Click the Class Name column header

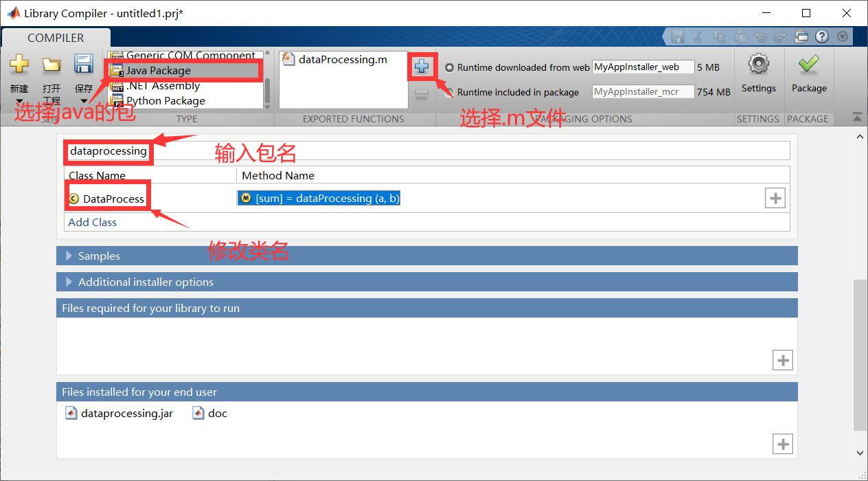coord(97,175)
